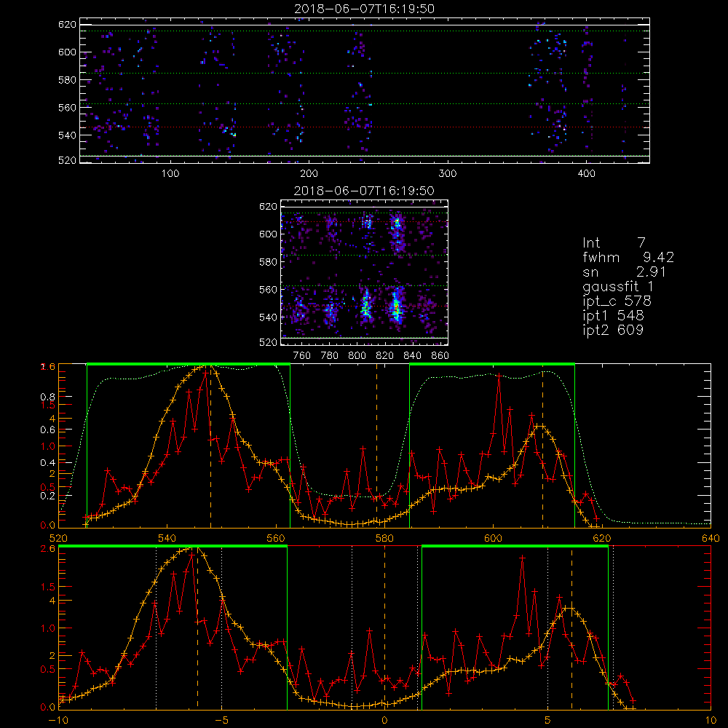Select the 'sn 2.91' readout line
Image resolution: width=728 pixels, height=728 pixels.
pyautogui.click(x=625, y=272)
